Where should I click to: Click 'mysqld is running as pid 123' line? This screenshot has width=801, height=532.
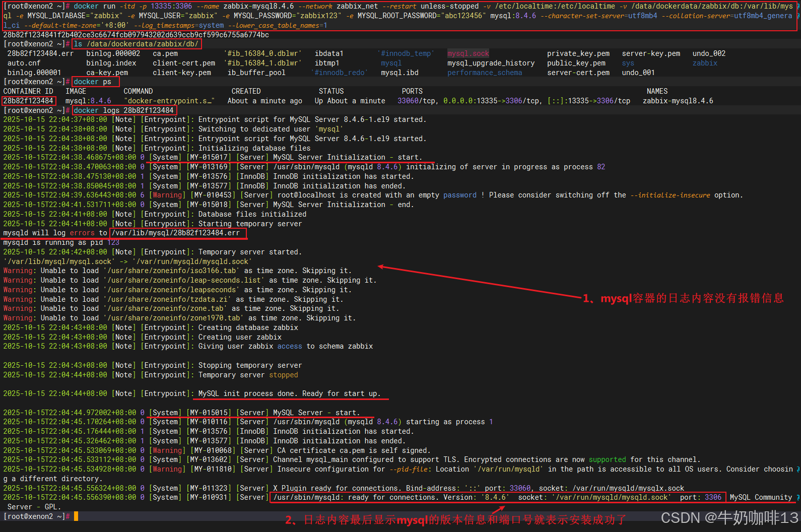point(61,242)
